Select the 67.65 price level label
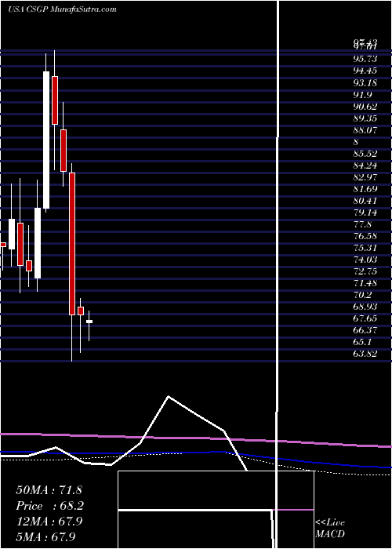Viewport: 392px width, 549px height. tap(365, 319)
